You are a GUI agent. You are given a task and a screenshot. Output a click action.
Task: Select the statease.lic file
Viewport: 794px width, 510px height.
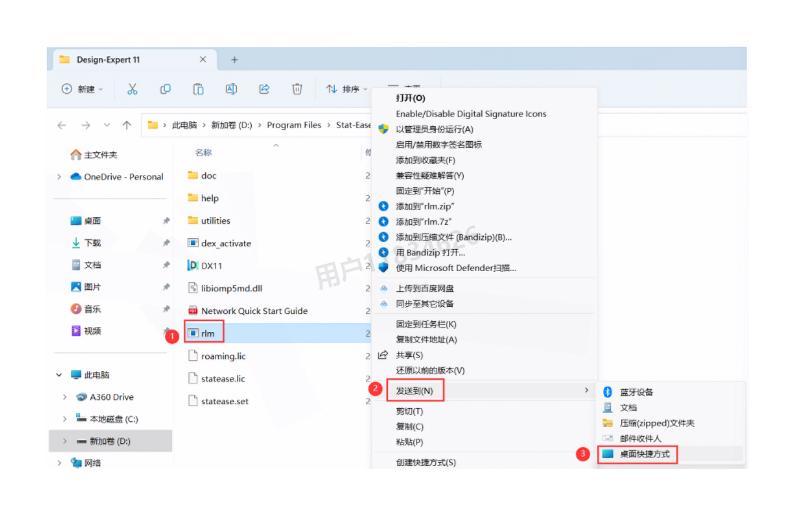coord(216,379)
